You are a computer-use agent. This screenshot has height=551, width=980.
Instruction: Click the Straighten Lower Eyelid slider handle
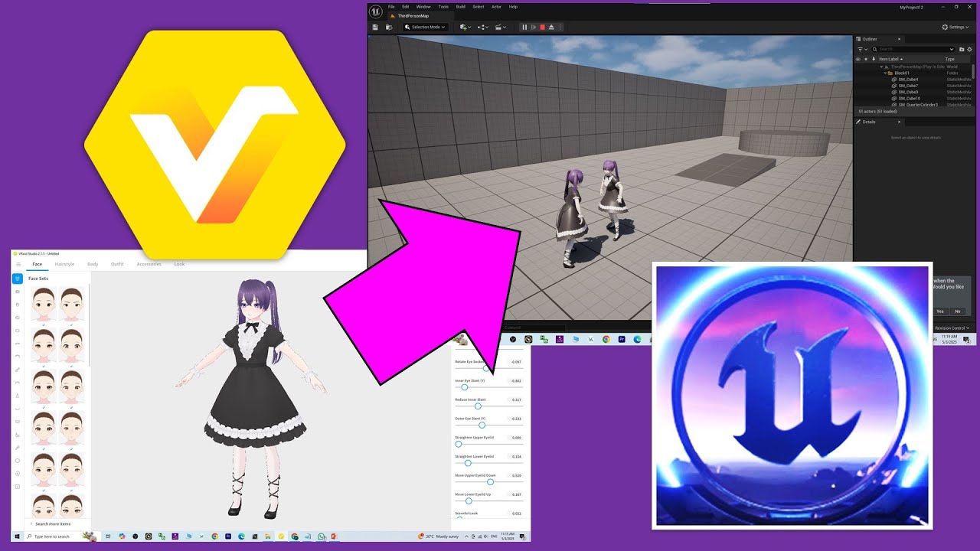click(x=468, y=463)
